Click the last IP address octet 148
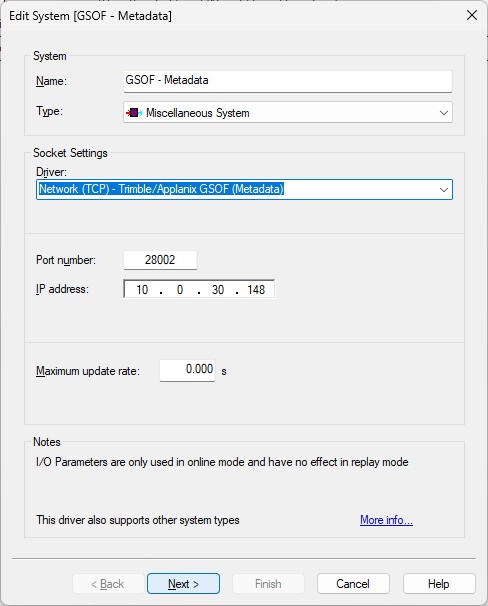488x606 pixels. [256, 289]
